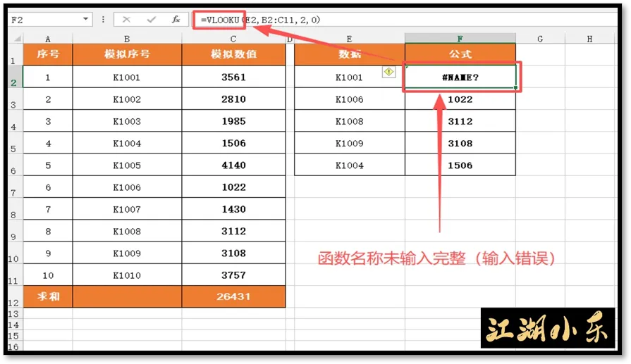The height and width of the screenshot is (364, 631).
Task: Select column G header
Action: click(x=540, y=39)
